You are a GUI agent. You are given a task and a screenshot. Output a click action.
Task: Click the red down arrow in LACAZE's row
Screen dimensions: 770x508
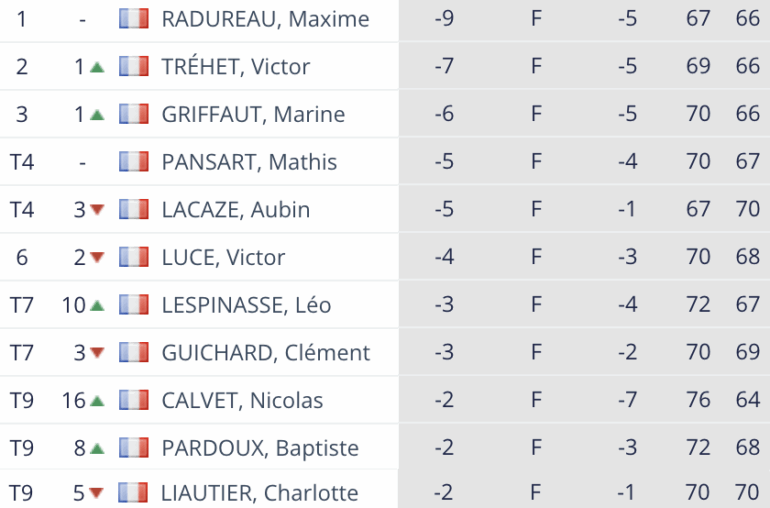tap(97, 210)
